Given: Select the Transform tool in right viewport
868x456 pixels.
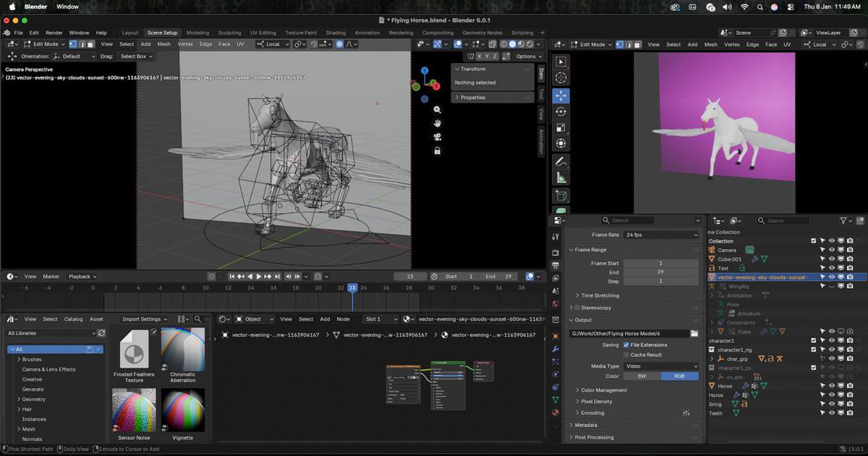Looking at the screenshot, I should (x=561, y=144).
